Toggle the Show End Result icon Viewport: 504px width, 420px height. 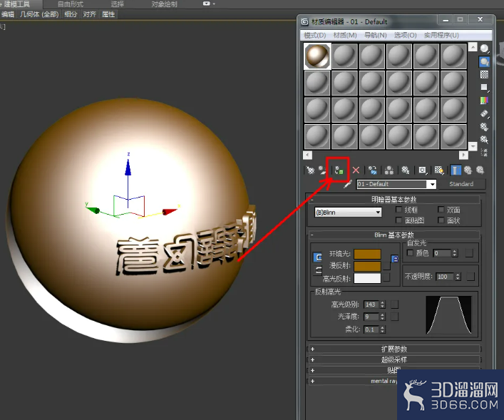456,170
